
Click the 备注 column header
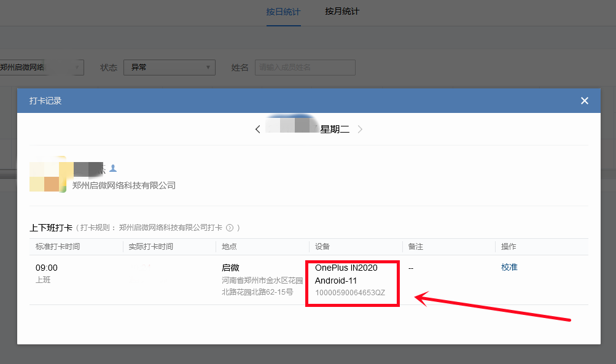[416, 247]
